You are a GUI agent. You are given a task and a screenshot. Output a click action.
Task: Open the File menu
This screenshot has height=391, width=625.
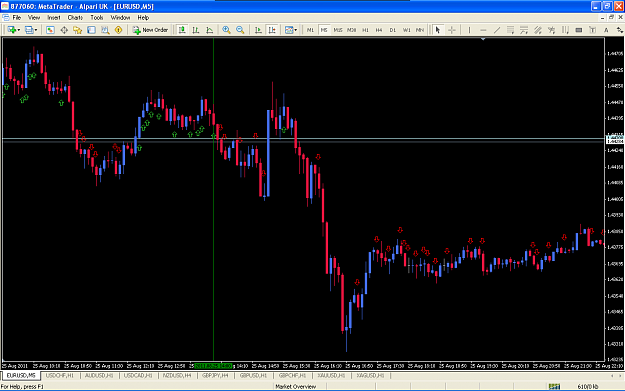(x=16, y=18)
